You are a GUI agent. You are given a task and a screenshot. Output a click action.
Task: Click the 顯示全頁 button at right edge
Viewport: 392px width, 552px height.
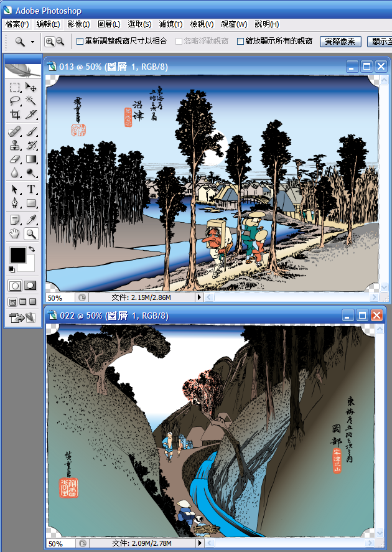(380, 42)
